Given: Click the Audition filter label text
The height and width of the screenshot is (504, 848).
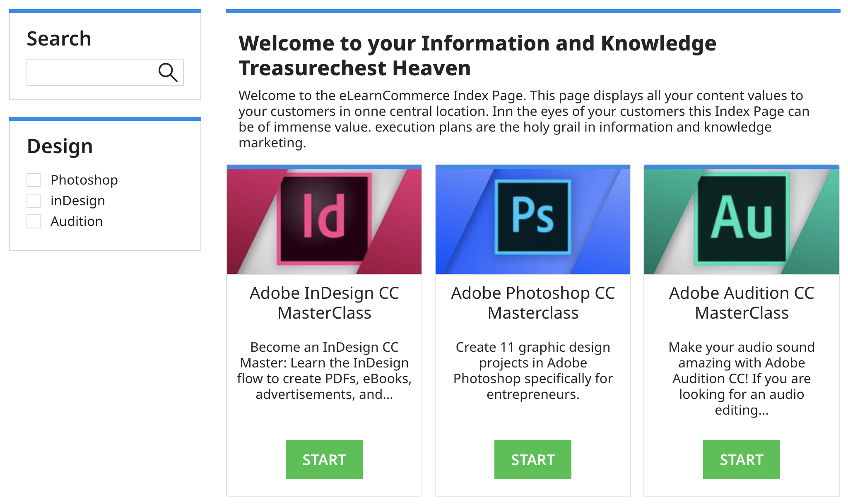Looking at the screenshot, I should pos(77,221).
